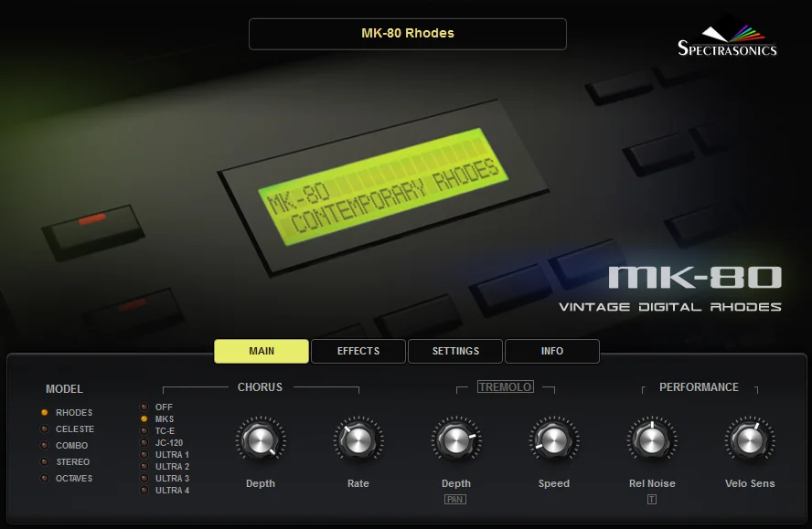Toggle the T button under Rel Noise
This screenshot has width=812, height=529.
point(652,500)
